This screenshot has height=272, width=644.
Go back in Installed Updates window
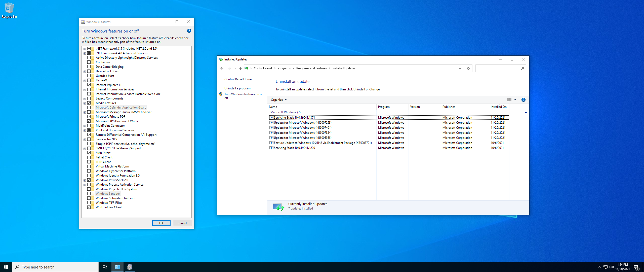pyautogui.click(x=222, y=68)
